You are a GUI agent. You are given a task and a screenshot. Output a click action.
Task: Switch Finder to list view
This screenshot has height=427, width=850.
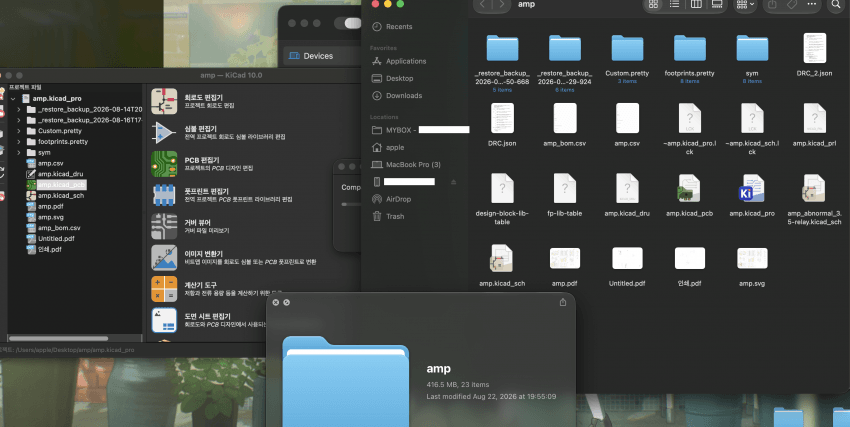point(674,4)
